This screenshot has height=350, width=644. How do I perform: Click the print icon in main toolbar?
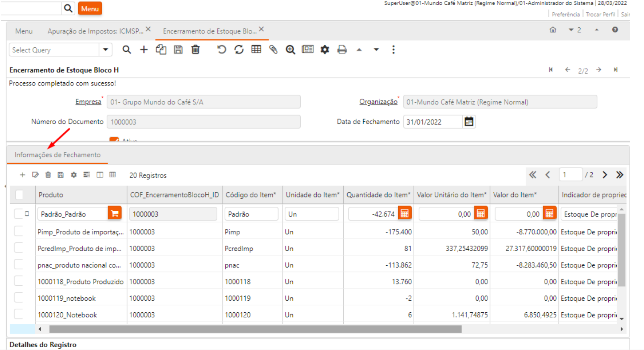click(342, 50)
